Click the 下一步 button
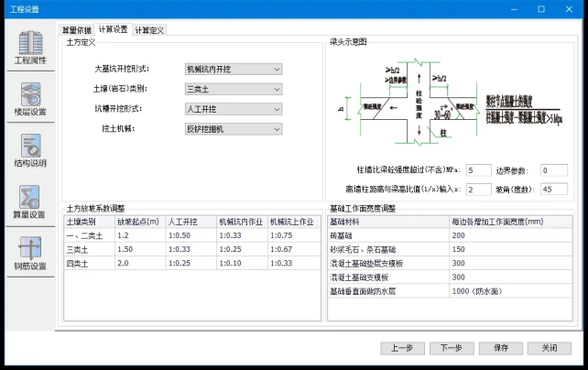588x370 pixels. pyautogui.click(x=452, y=348)
